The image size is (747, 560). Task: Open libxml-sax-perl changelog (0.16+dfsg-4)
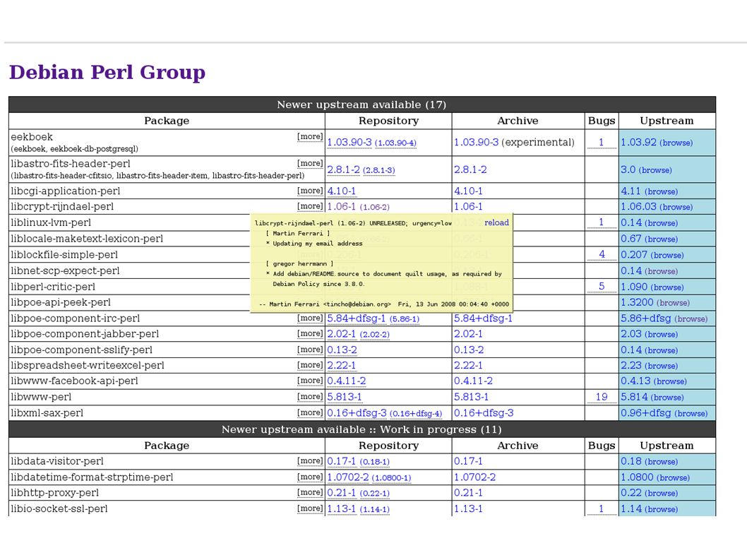coord(416,414)
